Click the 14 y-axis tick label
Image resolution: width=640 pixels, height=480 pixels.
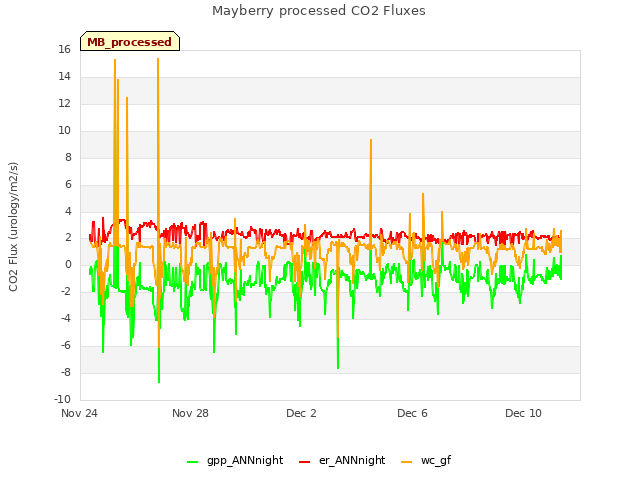(x=64, y=77)
